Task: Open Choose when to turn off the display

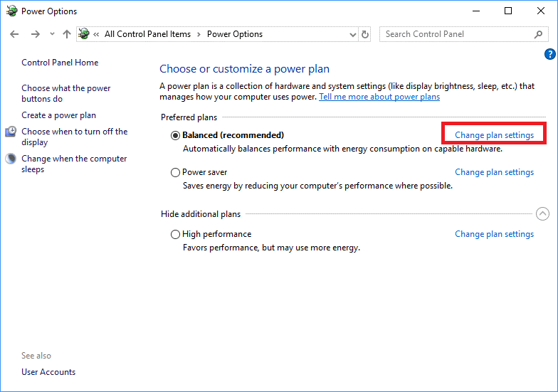Action: pyautogui.click(x=74, y=137)
